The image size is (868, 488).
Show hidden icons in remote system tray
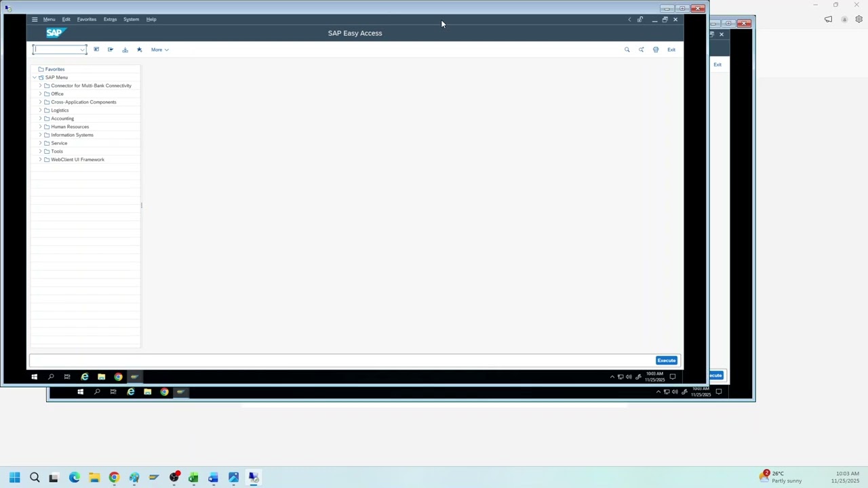click(x=612, y=377)
